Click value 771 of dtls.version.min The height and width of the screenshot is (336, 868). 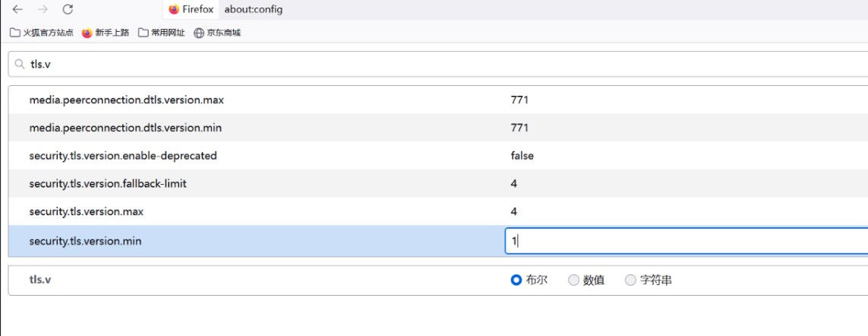click(x=519, y=128)
